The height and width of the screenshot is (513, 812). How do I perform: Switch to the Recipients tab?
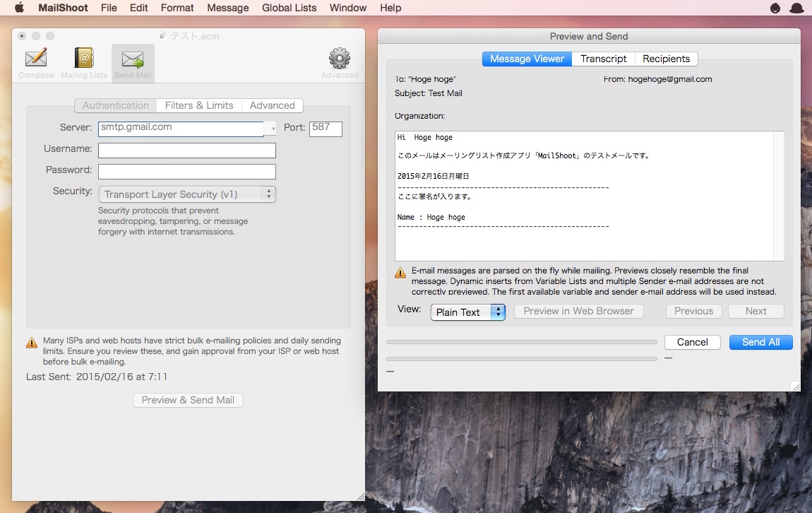click(667, 59)
